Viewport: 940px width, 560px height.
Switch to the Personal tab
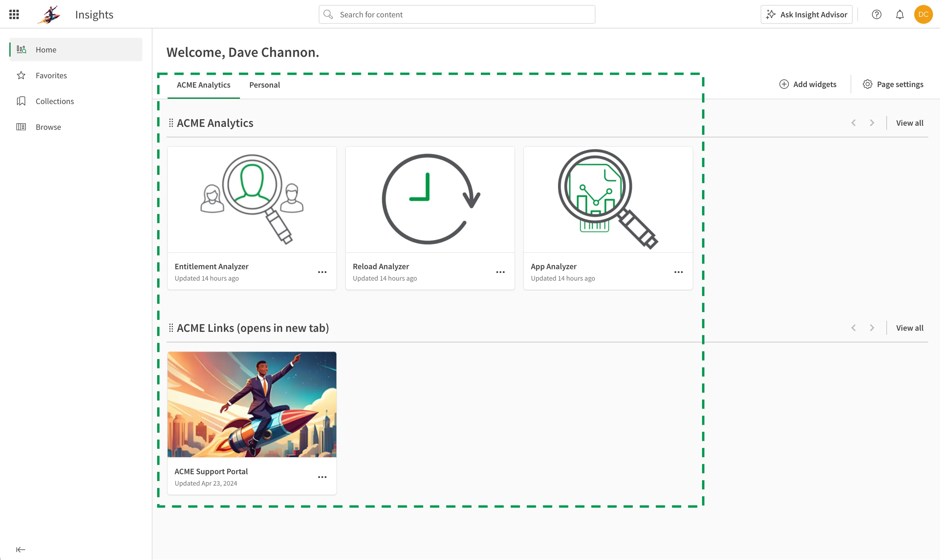pyautogui.click(x=265, y=85)
